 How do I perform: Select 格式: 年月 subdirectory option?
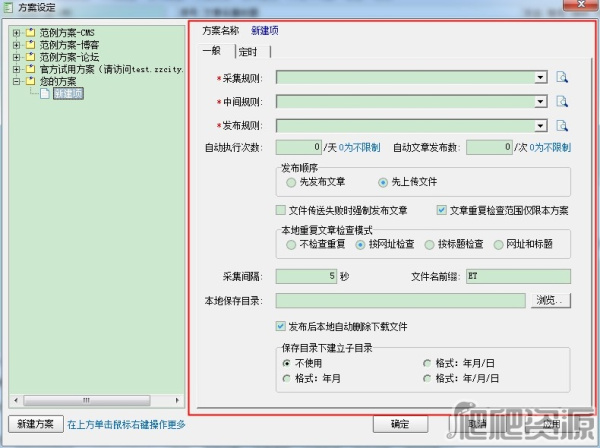(286, 378)
